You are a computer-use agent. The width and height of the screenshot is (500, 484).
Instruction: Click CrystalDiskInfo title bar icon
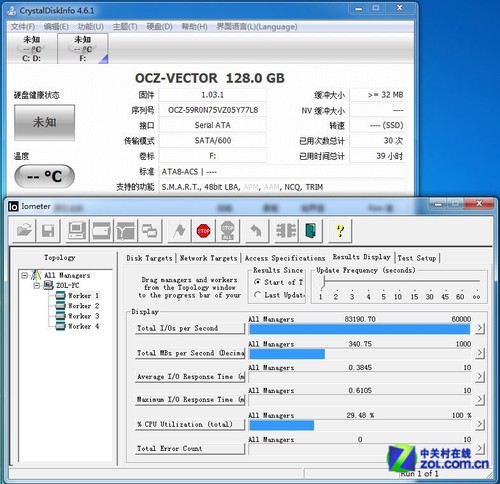(12, 10)
